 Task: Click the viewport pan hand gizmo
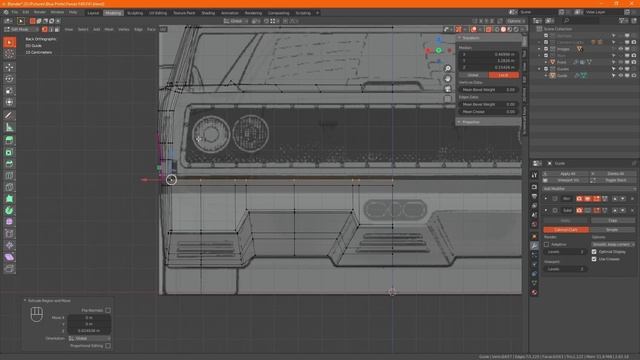click(x=448, y=79)
